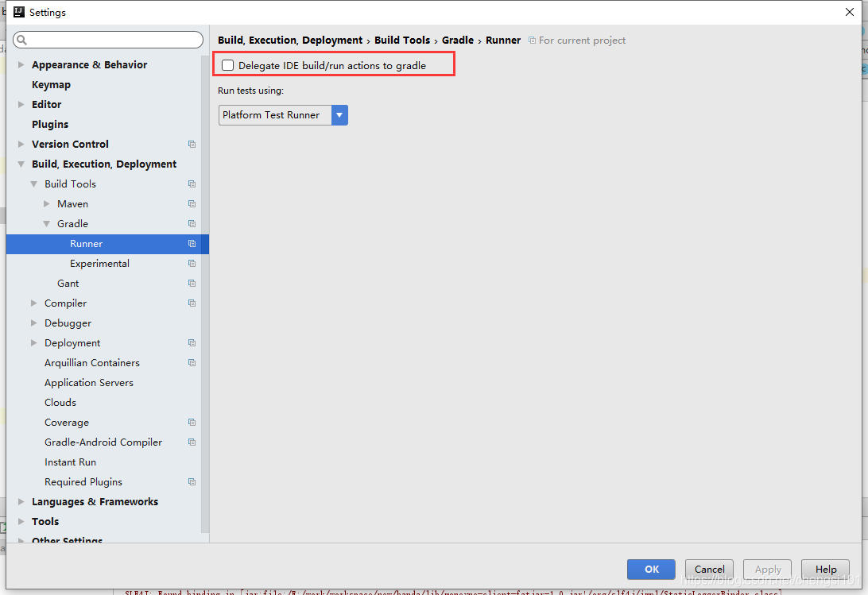
Task: Click IntelliJ logo icon in title bar
Action: pos(19,12)
